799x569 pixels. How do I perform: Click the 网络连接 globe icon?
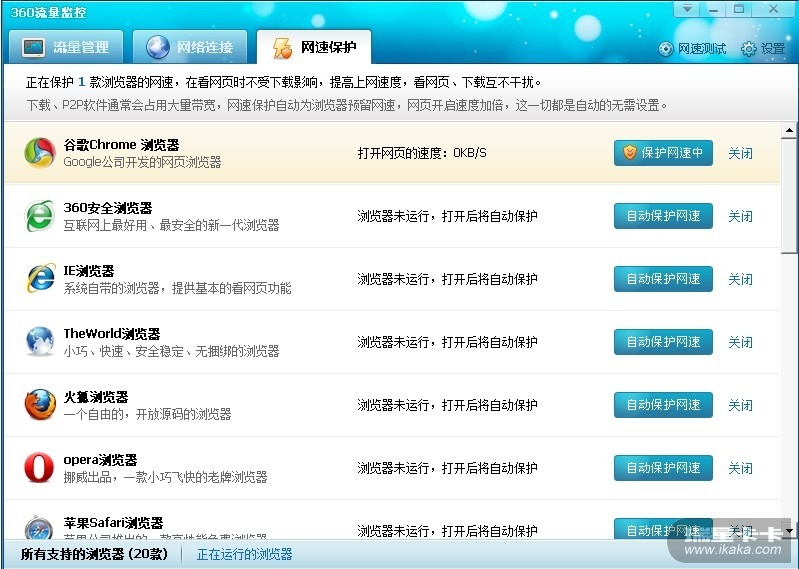158,47
